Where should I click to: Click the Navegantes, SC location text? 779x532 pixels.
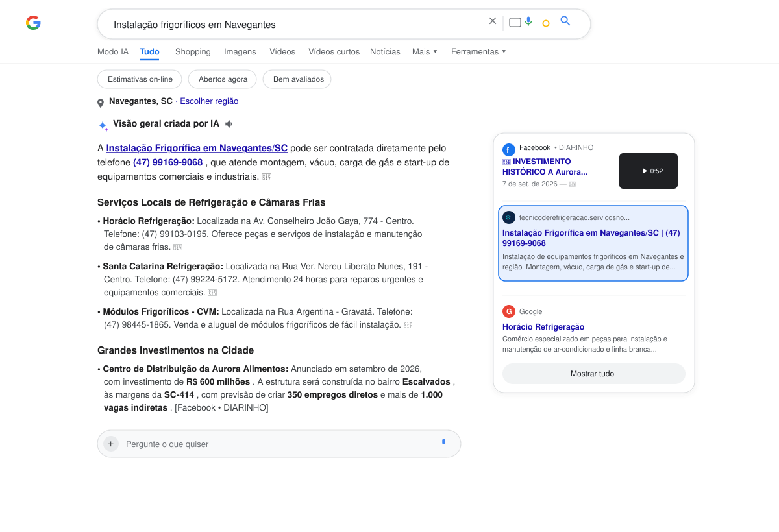(141, 101)
